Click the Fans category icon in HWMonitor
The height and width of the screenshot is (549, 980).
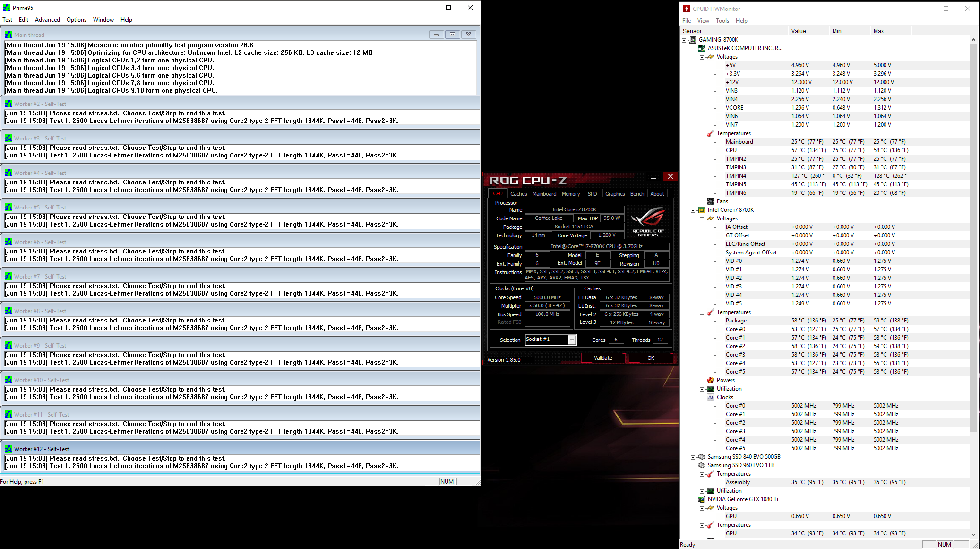pyautogui.click(x=711, y=201)
